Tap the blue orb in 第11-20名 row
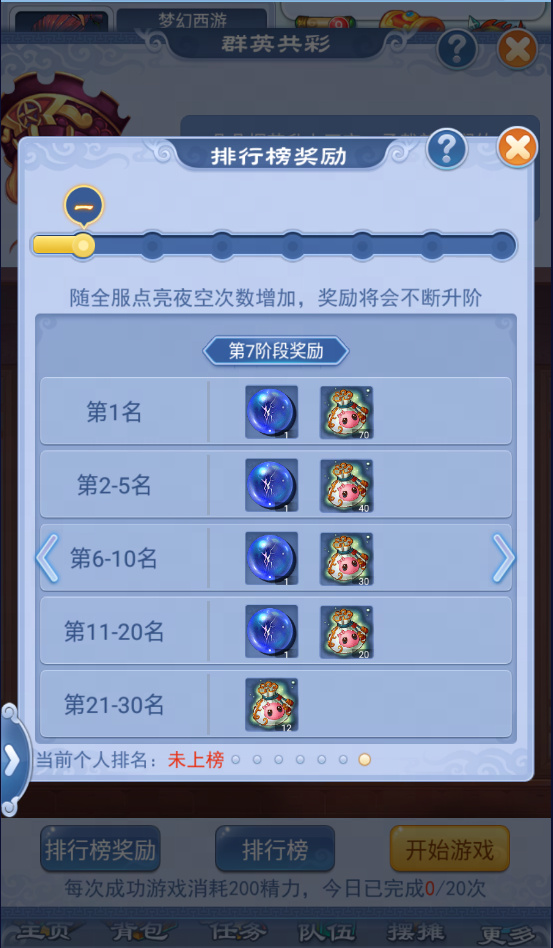 pos(271,632)
